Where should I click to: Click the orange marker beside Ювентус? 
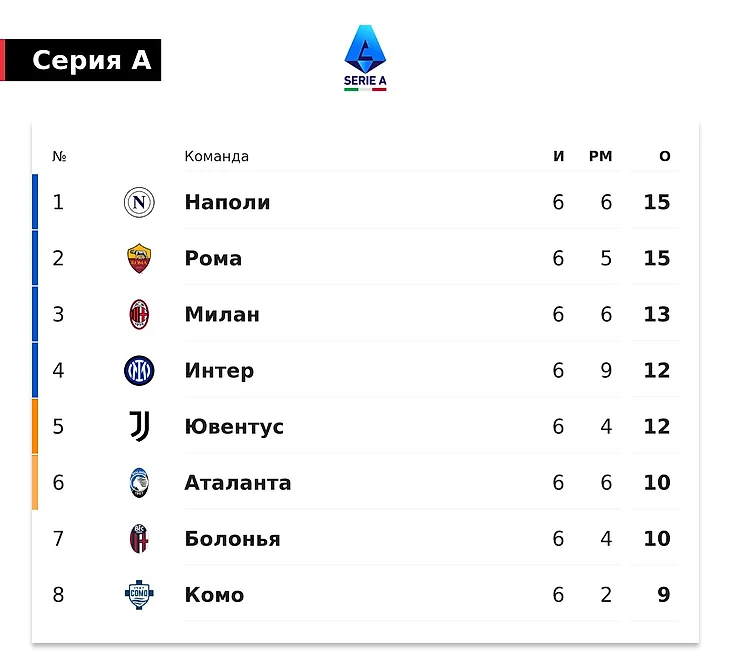point(35,427)
